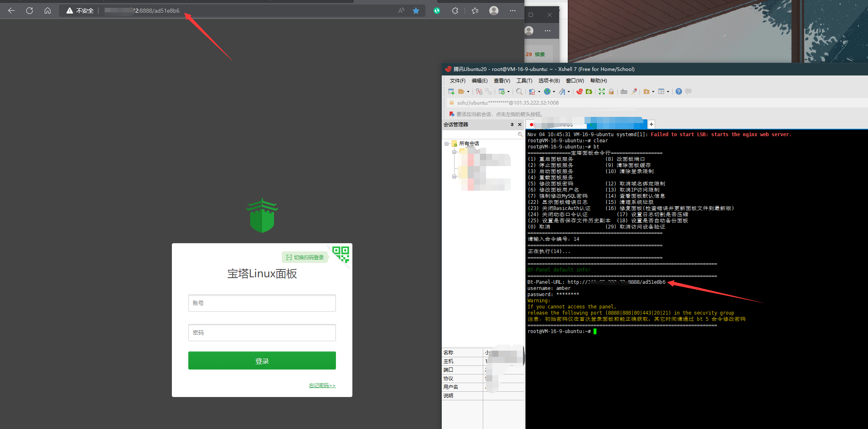The image size is (868, 429).
Task: Switch to QR code login (切换扫码登录)
Action: (x=305, y=258)
